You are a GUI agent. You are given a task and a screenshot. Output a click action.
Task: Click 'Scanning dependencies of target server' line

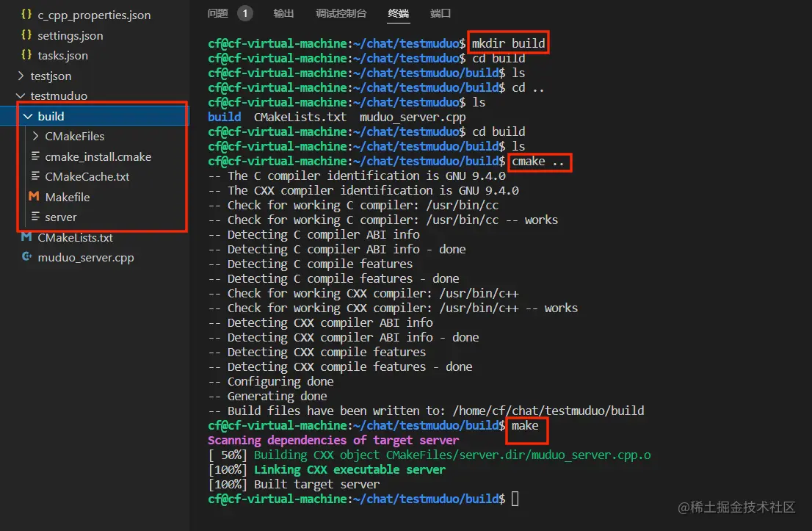coord(333,441)
